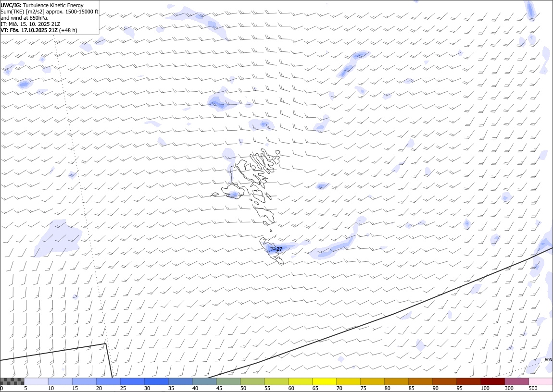Click the 'UWC/IG: Turbulence Kinetic Energy' title

pyautogui.click(x=42, y=5)
